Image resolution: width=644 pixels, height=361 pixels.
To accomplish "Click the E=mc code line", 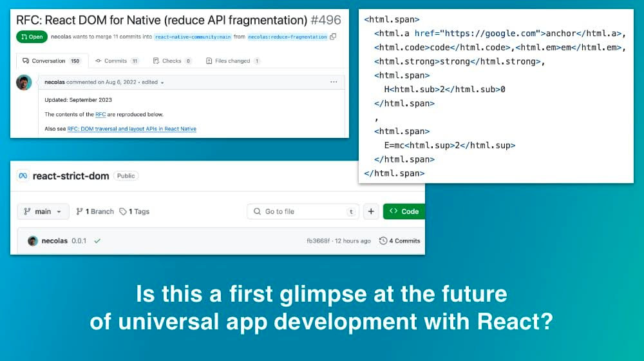I will point(450,146).
